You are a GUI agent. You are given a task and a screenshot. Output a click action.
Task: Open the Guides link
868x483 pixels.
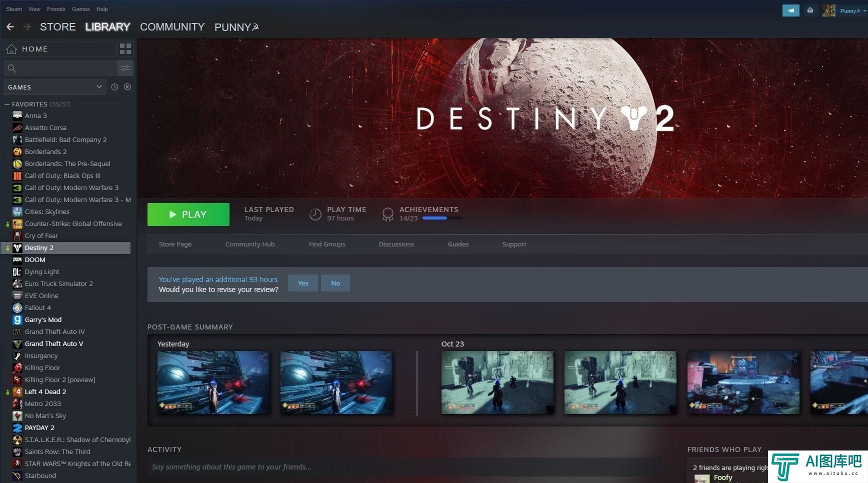point(458,244)
